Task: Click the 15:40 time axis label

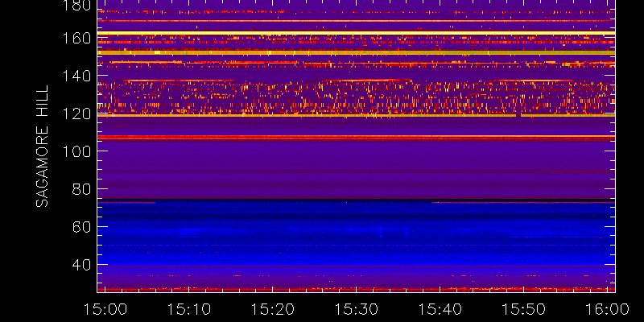Action: [x=440, y=309]
